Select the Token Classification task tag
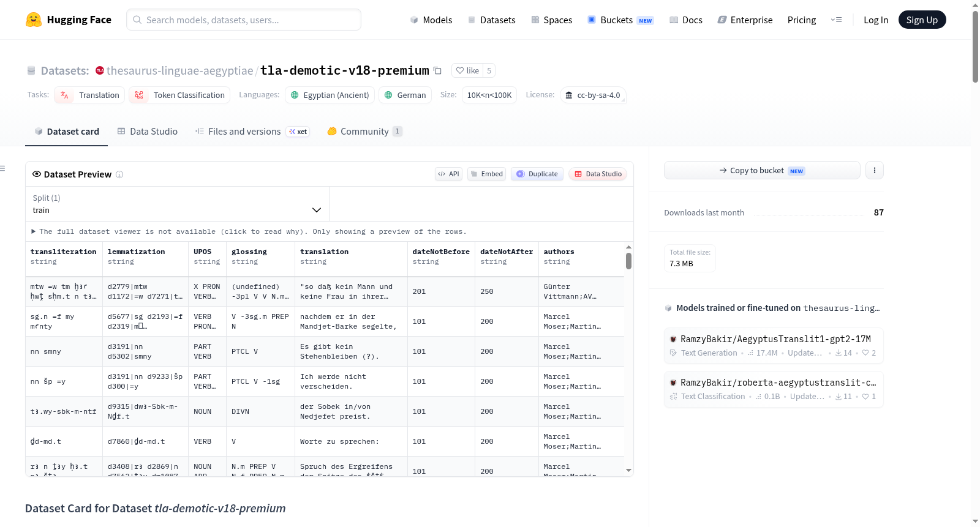 pyautogui.click(x=179, y=95)
